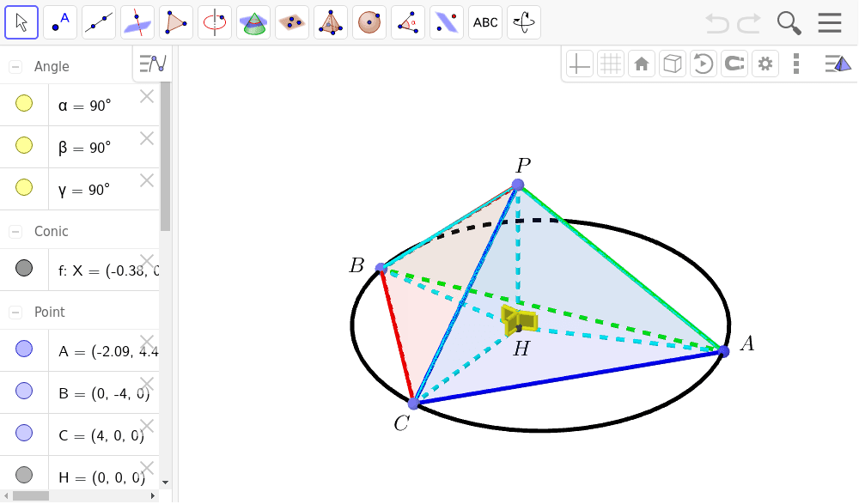859x504 pixels.
Task: Click point P at the pyramid apex
Action: tap(518, 185)
